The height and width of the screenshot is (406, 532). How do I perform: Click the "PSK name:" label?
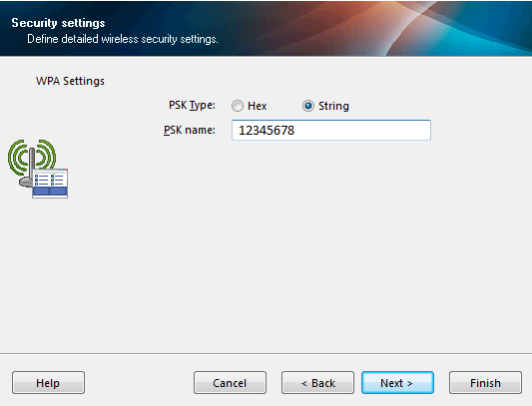(x=190, y=130)
